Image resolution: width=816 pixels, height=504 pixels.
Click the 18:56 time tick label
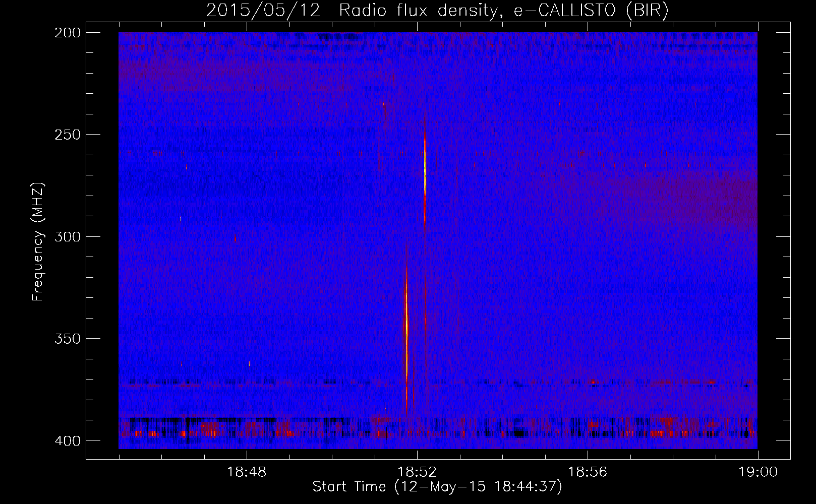(588, 472)
